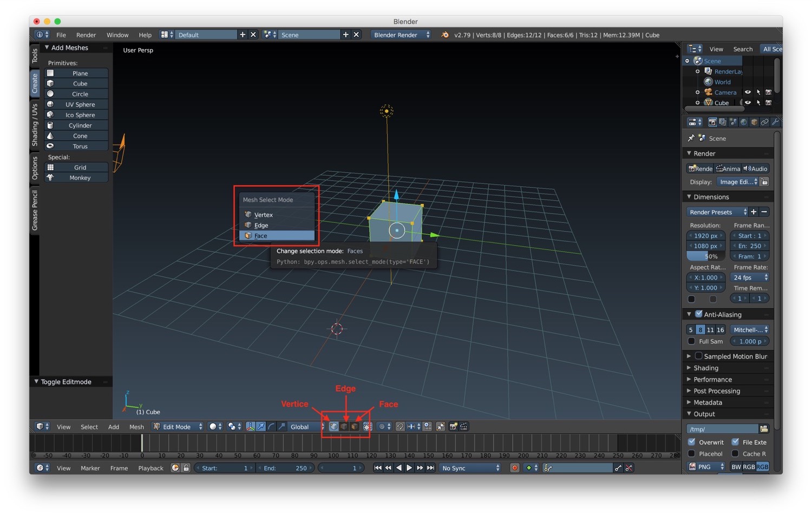812x515 pixels.
Task: Add a Plane primitive mesh
Action: click(76, 73)
